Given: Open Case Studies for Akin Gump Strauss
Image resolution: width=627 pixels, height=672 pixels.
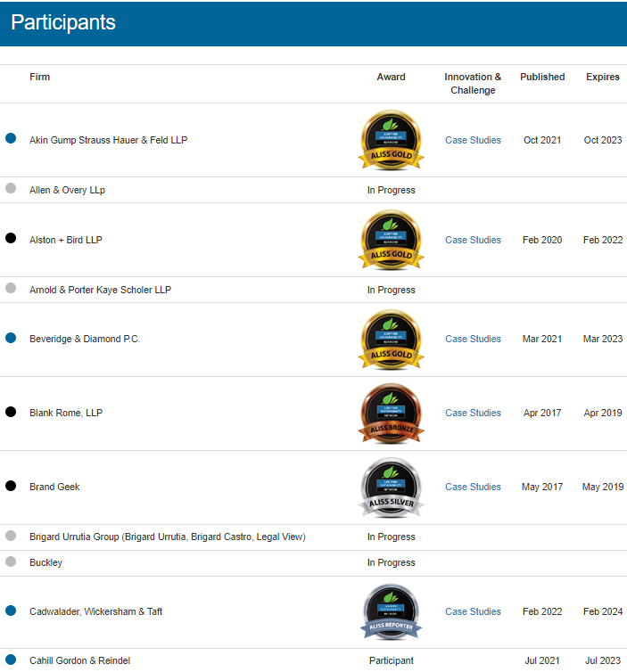Looking at the screenshot, I should click(473, 140).
